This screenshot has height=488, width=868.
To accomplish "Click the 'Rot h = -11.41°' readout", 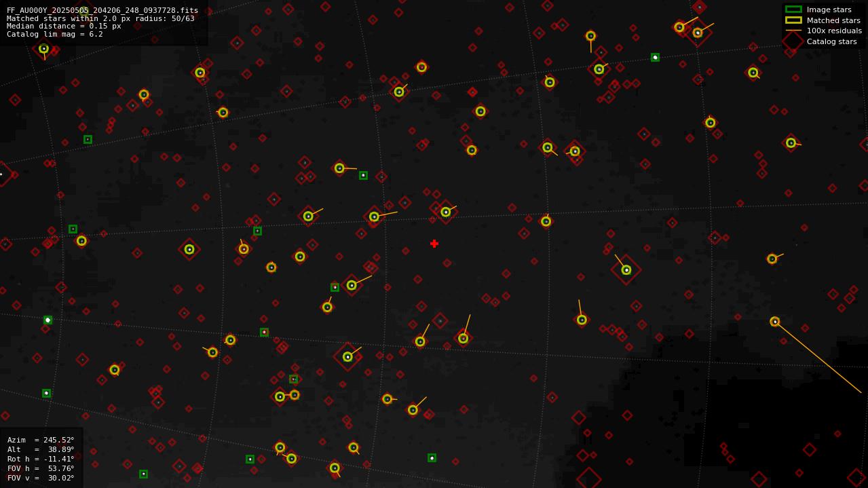I will click(x=41, y=459).
